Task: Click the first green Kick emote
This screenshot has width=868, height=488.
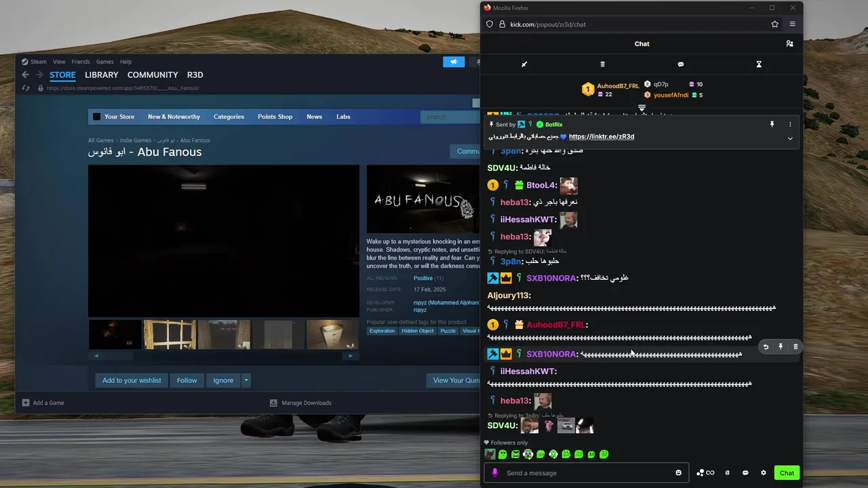Action: (x=502, y=454)
